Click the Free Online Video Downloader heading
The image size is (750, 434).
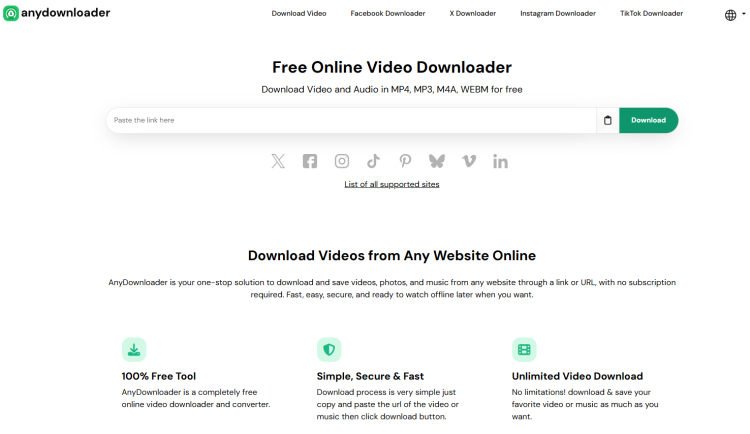[392, 67]
